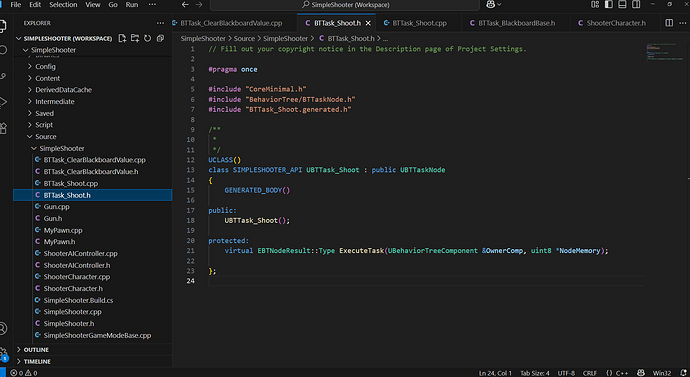Screen dimensions: 690x377
Task: Refresh the Explorer file tree
Action: [147, 38]
